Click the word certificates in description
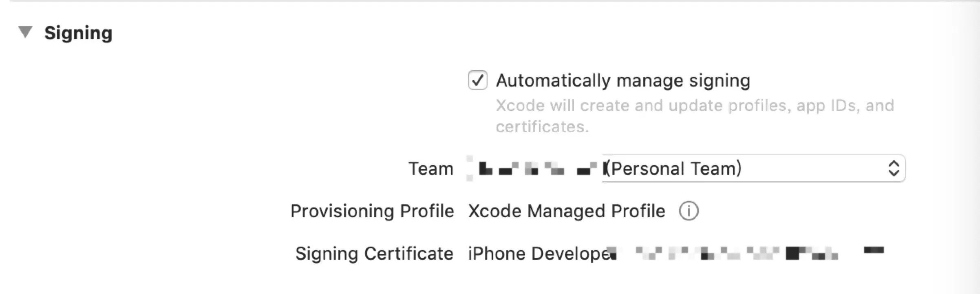The height and width of the screenshot is (294, 980). pos(542,127)
